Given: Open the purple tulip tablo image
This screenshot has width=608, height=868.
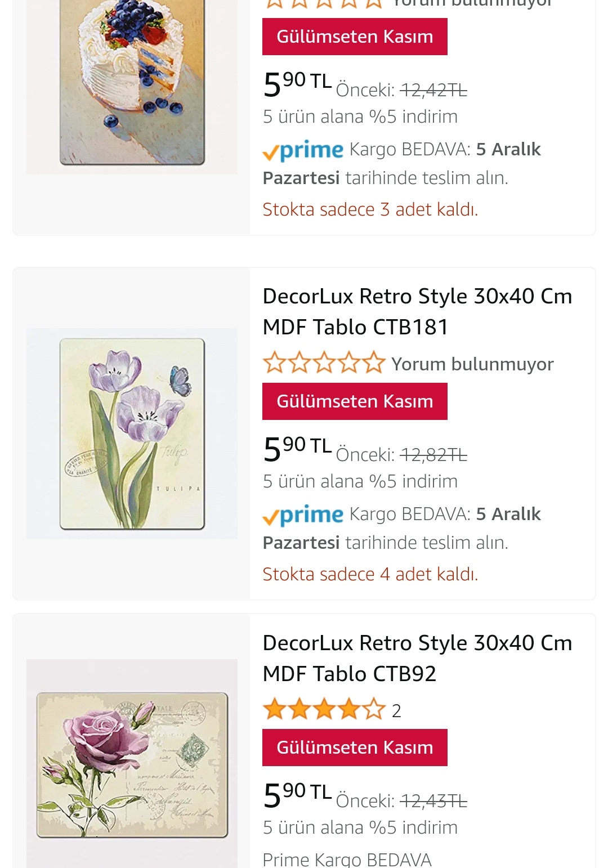Looking at the screenshot, I should [132, 433].
